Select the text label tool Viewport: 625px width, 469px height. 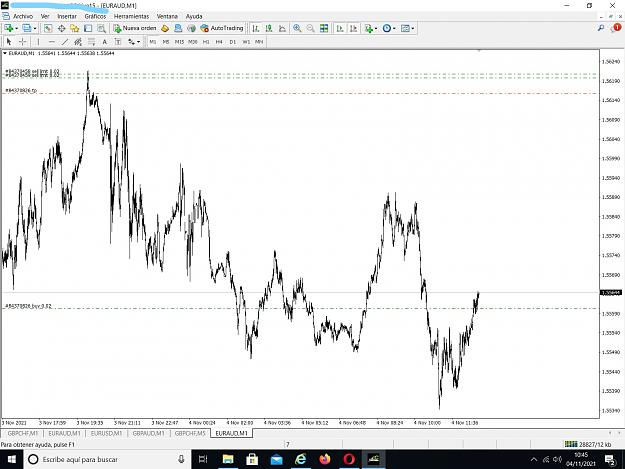point(118,41)
